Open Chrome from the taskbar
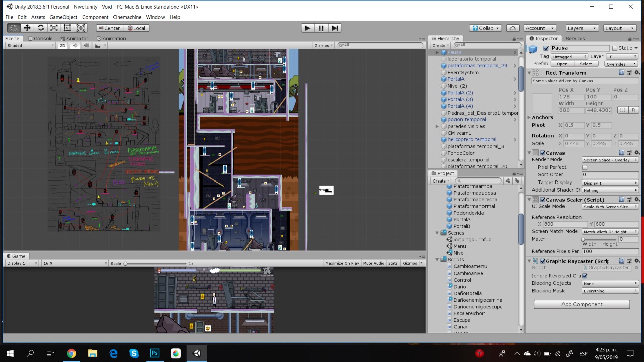The height and width of the screenshot is (362, 644). [x=71, y=353]
